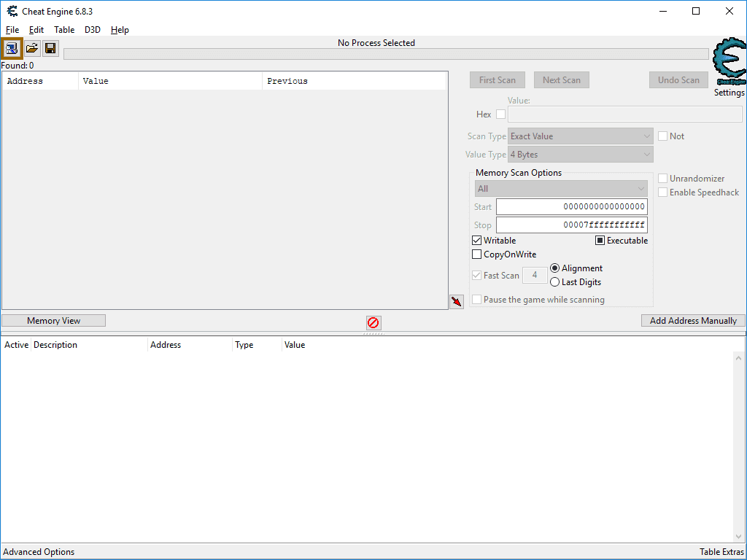Open the memory region All dropdown

pos(561,189)
